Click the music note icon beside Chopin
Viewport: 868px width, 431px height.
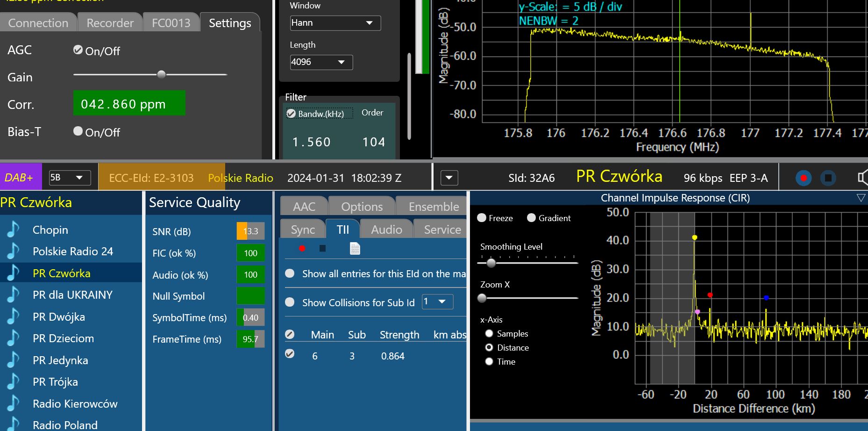click(13, 230)
